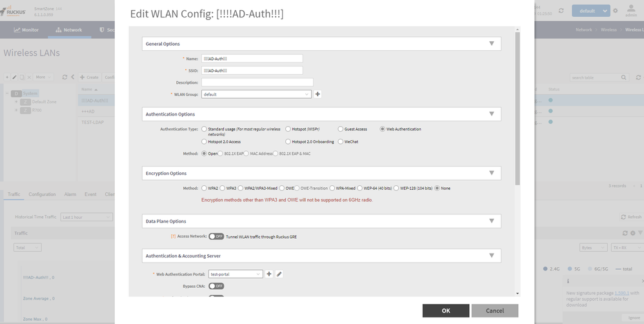Collapse the General Options section
The height and width of the screenshot is (324, 644).
pos(491,44)
